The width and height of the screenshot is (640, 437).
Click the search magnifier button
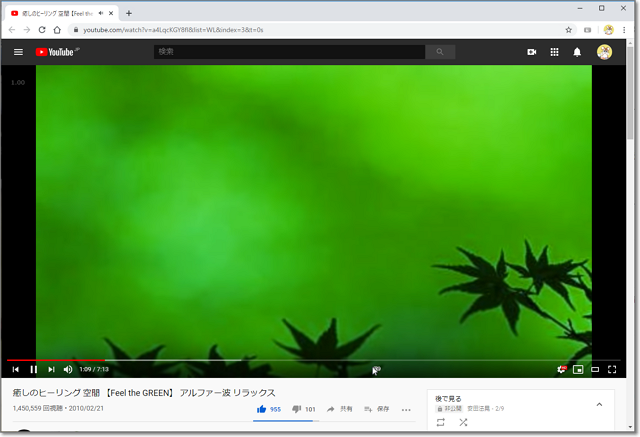click(x=440, y=52)
